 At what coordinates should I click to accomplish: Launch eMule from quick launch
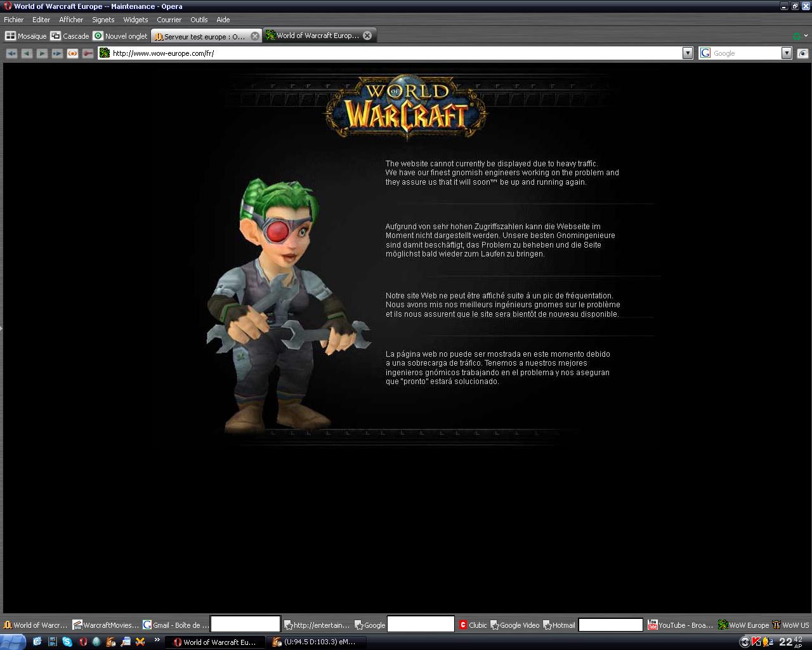(111, 642)
